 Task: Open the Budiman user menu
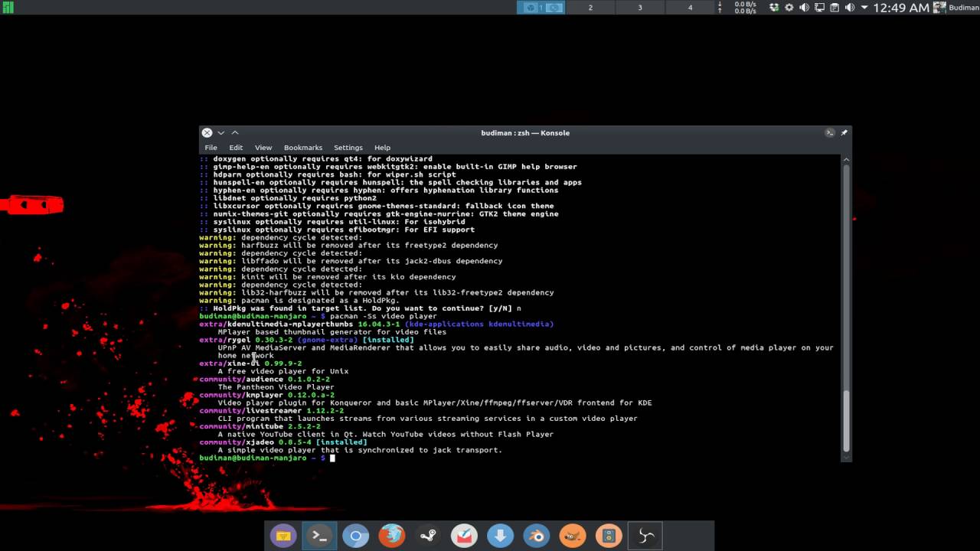coord(956,8)
